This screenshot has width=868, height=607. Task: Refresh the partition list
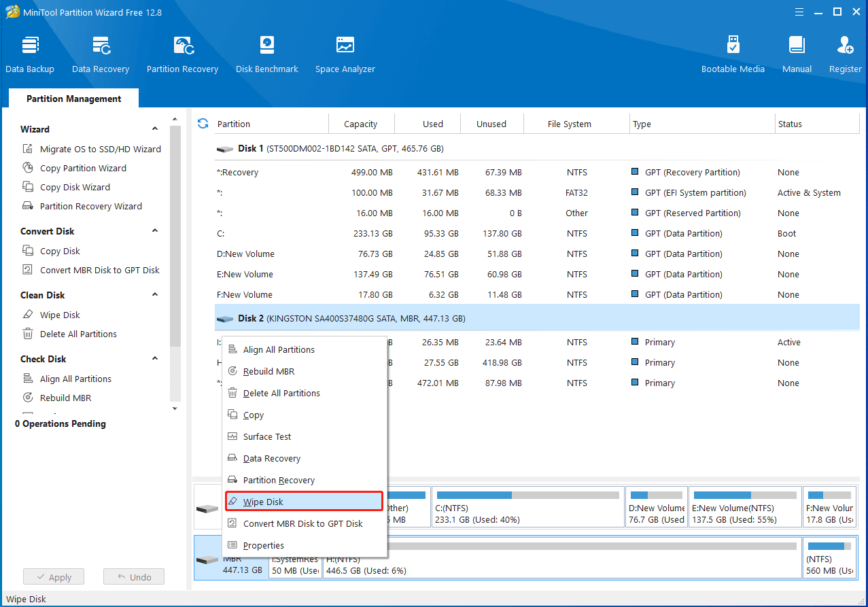coord(203,123)
